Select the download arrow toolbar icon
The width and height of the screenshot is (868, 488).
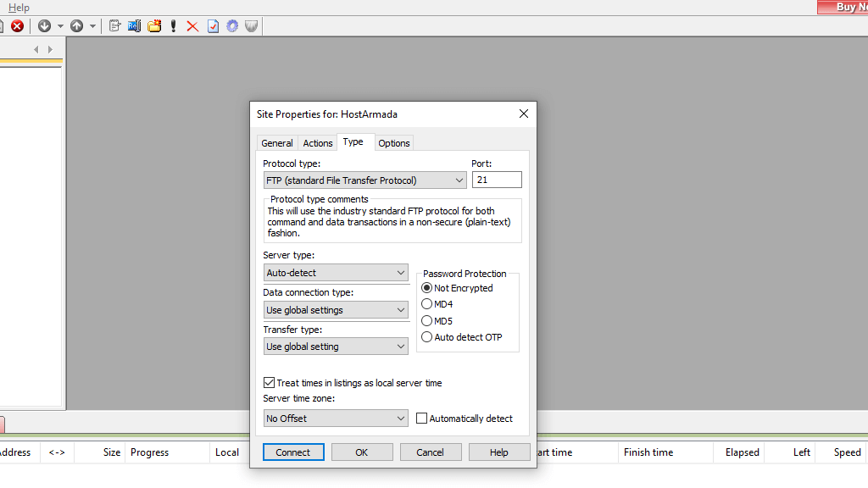[x=45, y=25]
